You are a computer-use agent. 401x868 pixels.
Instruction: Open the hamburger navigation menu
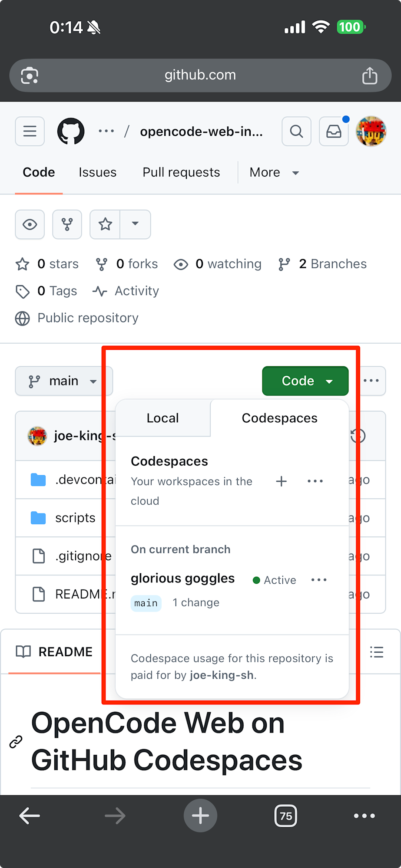coord(30,131)
